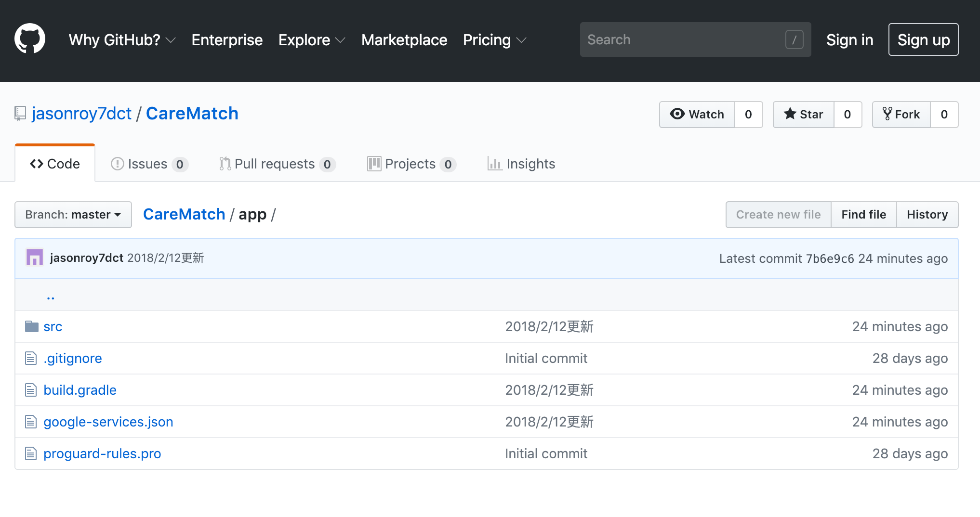The height and width of the screenshot is (517, 980).
Task: Click the star icon to star CareMatch
Action: point(790,115)
